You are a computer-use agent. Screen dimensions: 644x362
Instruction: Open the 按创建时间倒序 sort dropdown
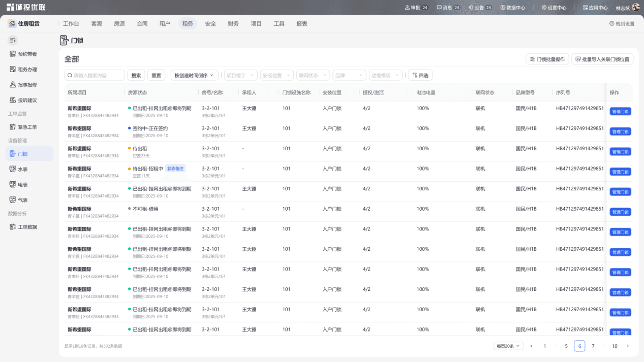(195, 75)
